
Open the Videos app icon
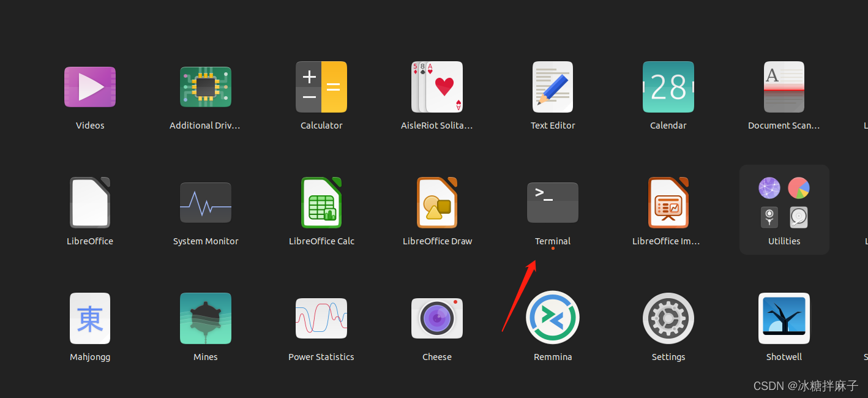[x=90, y=87]
